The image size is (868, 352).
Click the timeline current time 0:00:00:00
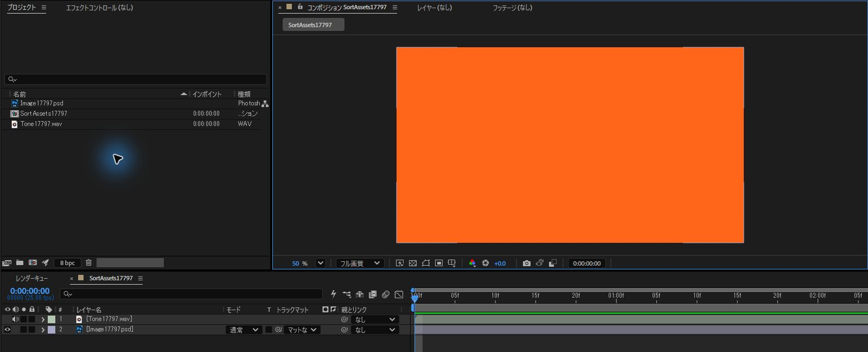(30, 291)
